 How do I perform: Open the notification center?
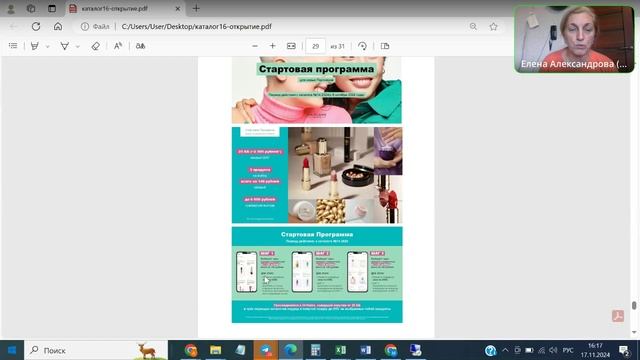tap(624, 350)
